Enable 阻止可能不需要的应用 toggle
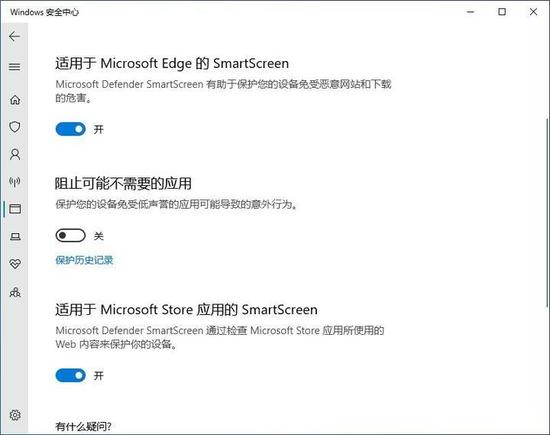 [x=71, y=235]
